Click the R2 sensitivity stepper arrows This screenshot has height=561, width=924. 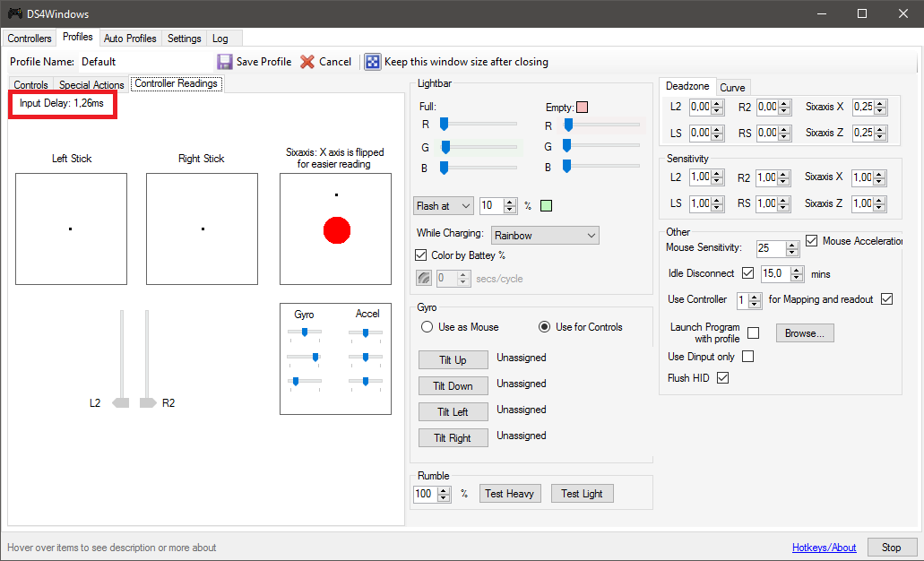pyautogui.click(x=784, y=178)
